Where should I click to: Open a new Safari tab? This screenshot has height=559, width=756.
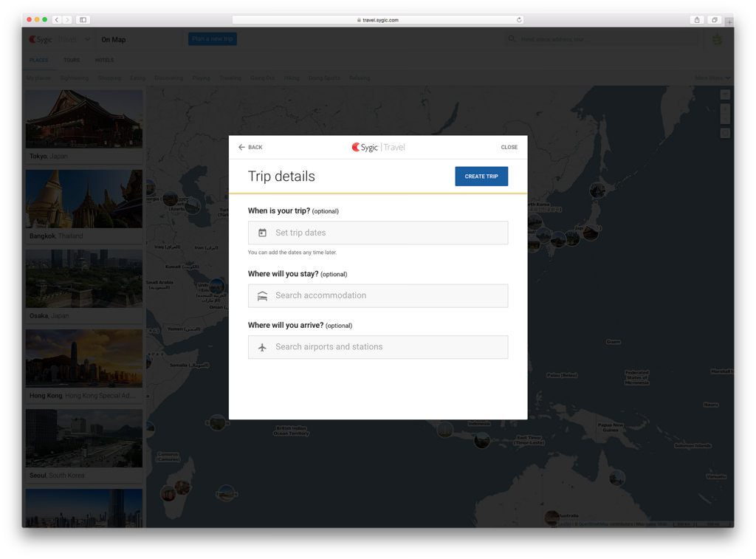click(x=729, y=21)
